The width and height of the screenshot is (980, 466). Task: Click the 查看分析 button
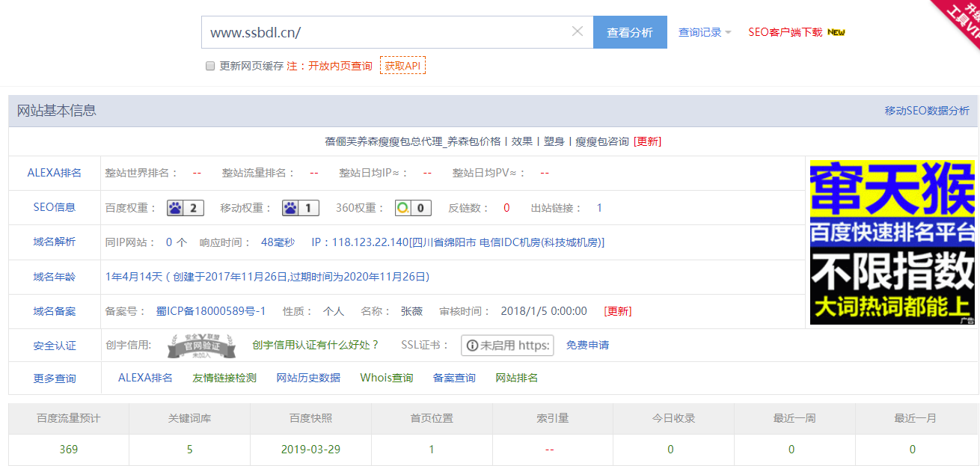pos(630,31)
